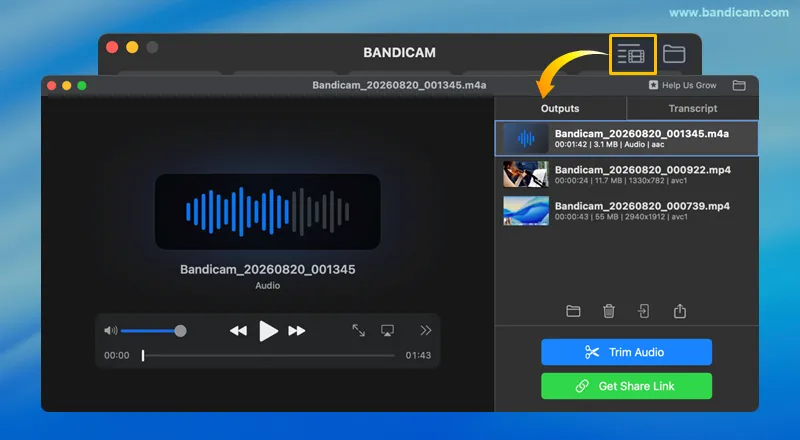Click the Bandicam_20260820_001345 title under waveform
Screen dimensions: 800x440
[267, 270]
